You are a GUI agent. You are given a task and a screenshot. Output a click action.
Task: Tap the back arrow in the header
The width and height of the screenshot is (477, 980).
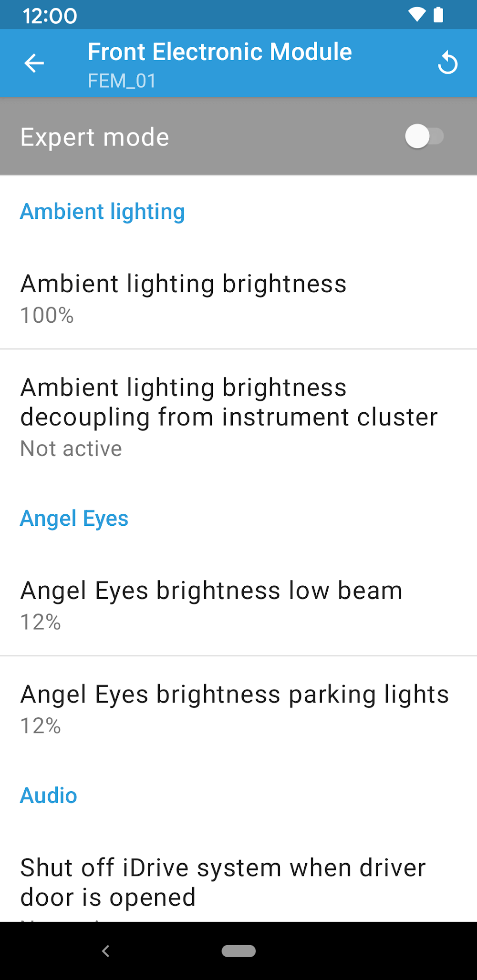pos(34,63)
